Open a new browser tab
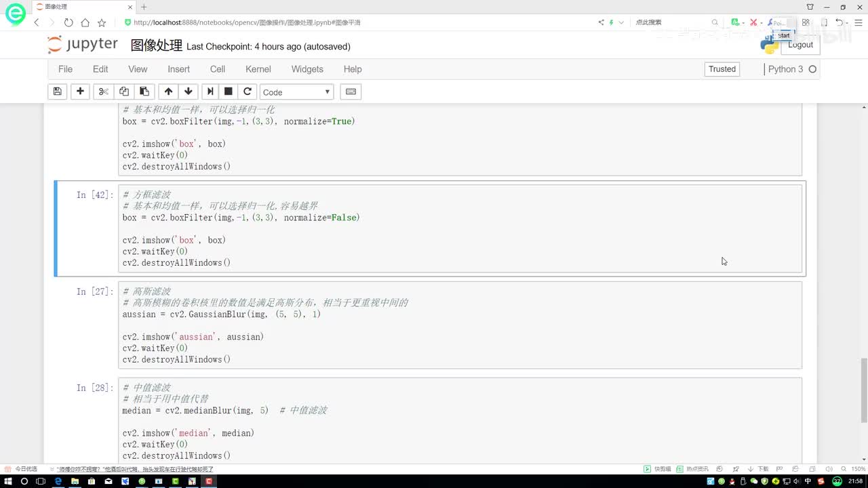 pos(143,7)
